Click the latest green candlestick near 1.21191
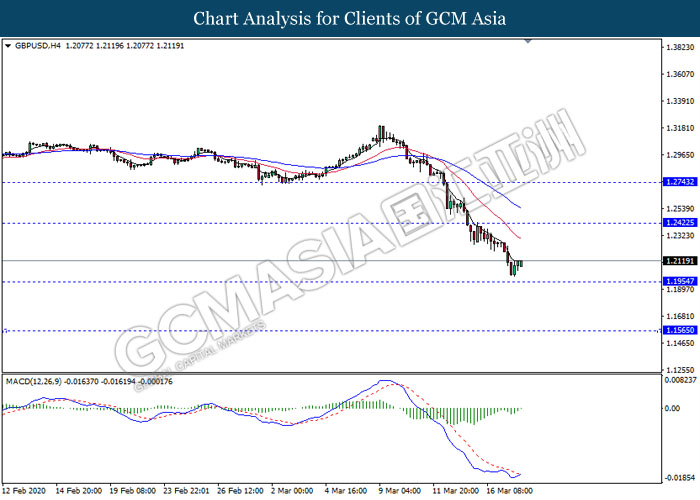 click(520, 264)
